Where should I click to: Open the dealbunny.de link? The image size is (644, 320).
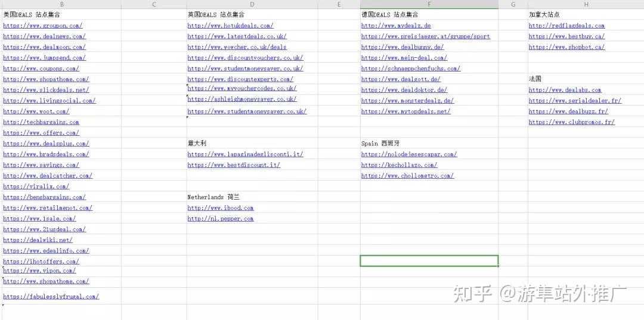click(402, 46)
